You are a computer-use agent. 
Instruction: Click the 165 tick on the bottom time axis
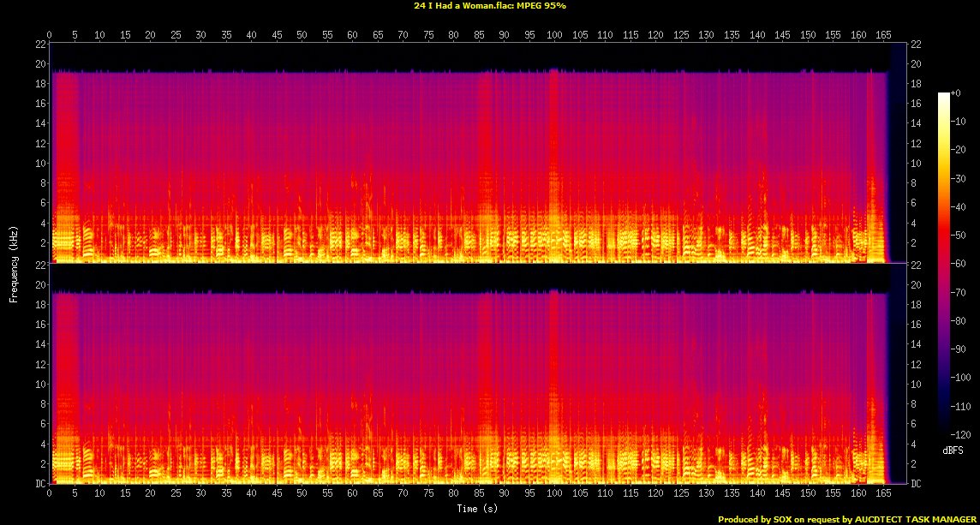882,494
